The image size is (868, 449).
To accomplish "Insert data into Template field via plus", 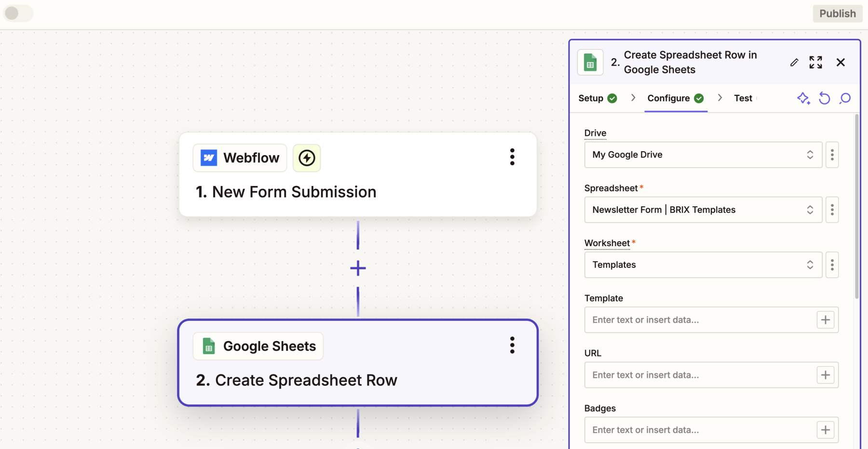I will click(826, 320).
